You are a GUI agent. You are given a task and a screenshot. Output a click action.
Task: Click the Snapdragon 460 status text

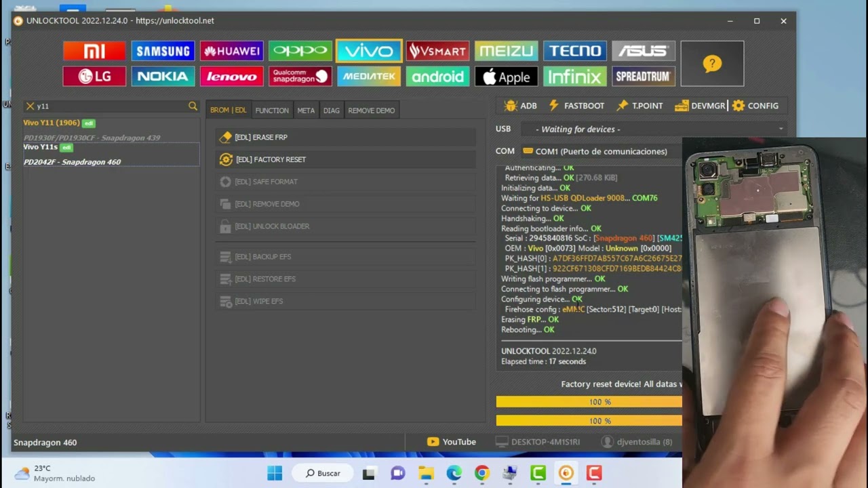click(x=45, y=443)
